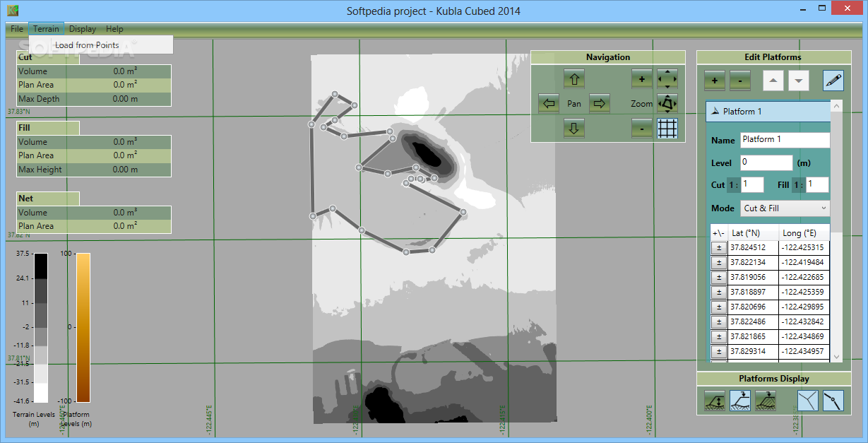The width and height of the screenshot is (868, 443).
Task: Select longitude cell -122.425315
Action: point(804,248)
